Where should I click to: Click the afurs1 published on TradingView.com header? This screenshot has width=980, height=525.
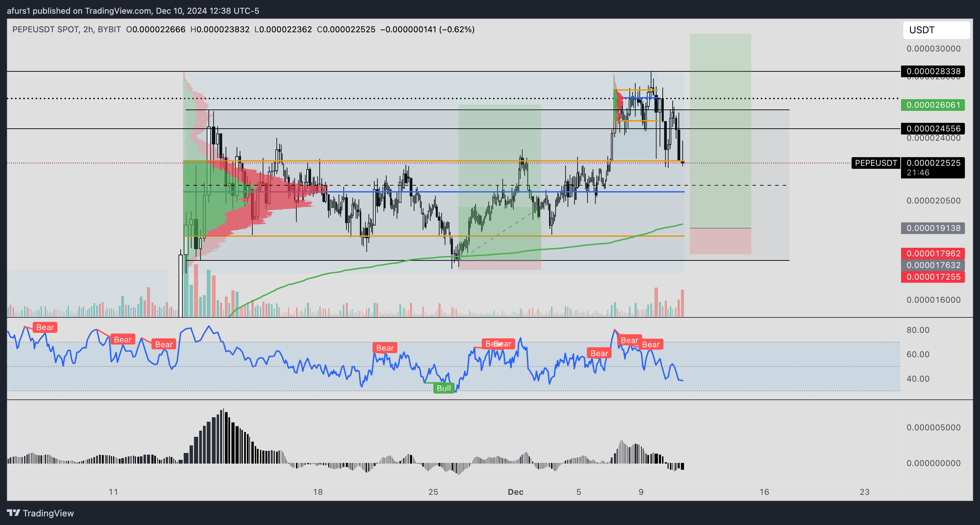click(133, 11)
